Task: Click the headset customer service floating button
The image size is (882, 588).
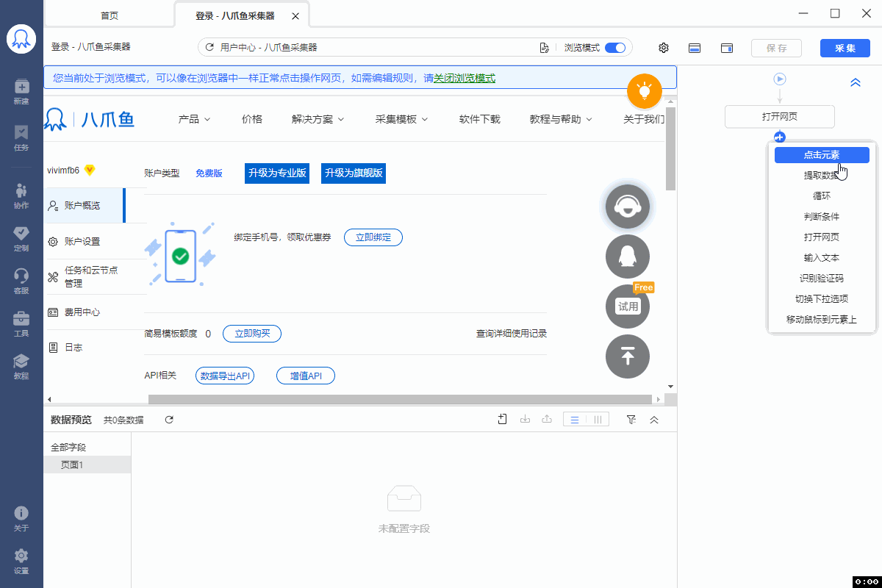Action: pyautogui.click(x=628, y=206)
